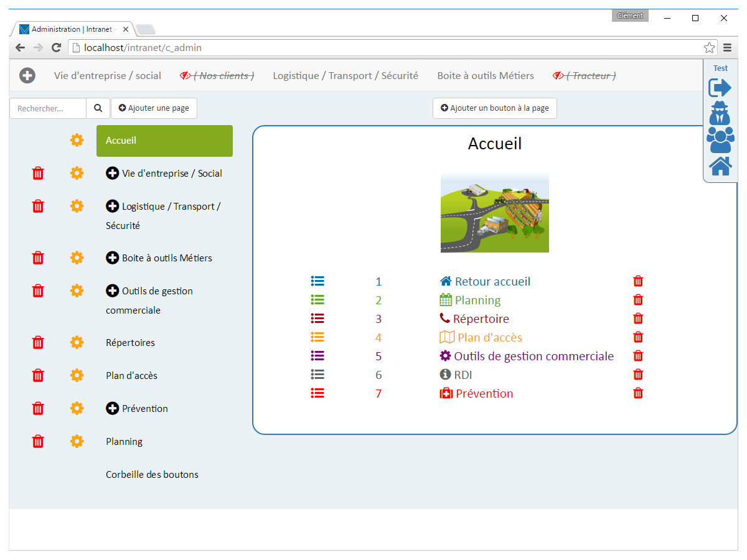Open settings gear next to the Accueil page
747x560 pixels.
77,140
